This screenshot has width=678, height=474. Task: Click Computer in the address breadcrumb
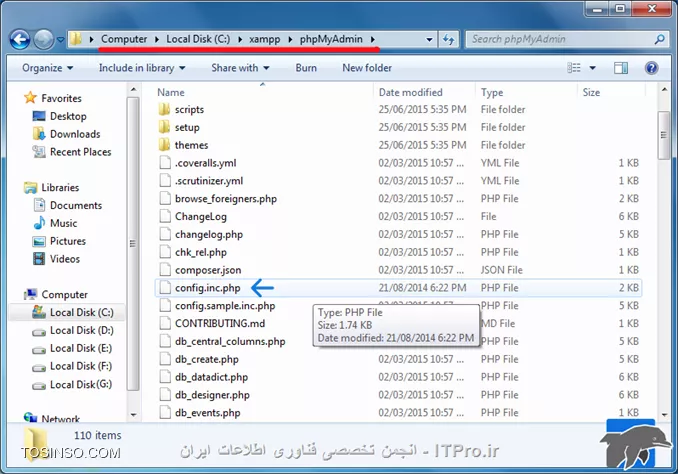pos(124,39)
